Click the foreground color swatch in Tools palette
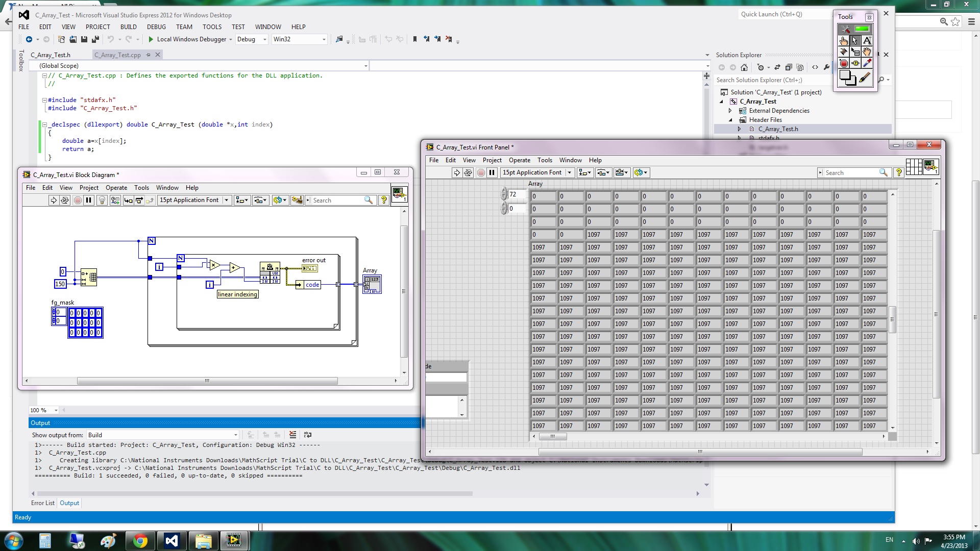The height and width of the screenshot is (551, 980). coord(845,76)
